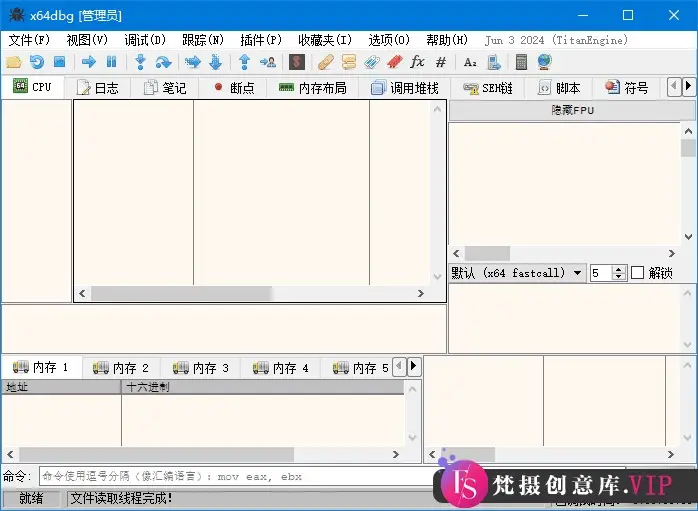The height and width of the screenshot is (511, 698).
Task: Switch to the 脚本 tab
Action: [559, 88]
